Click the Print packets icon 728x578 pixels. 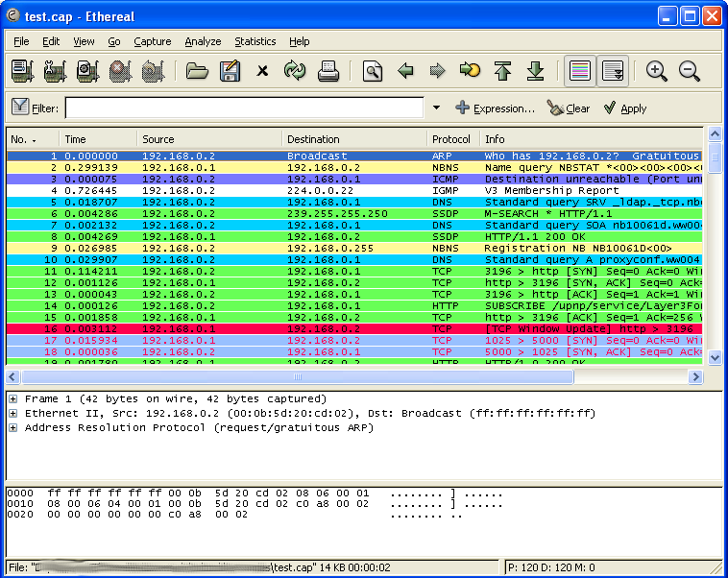[x=328, y=71]
